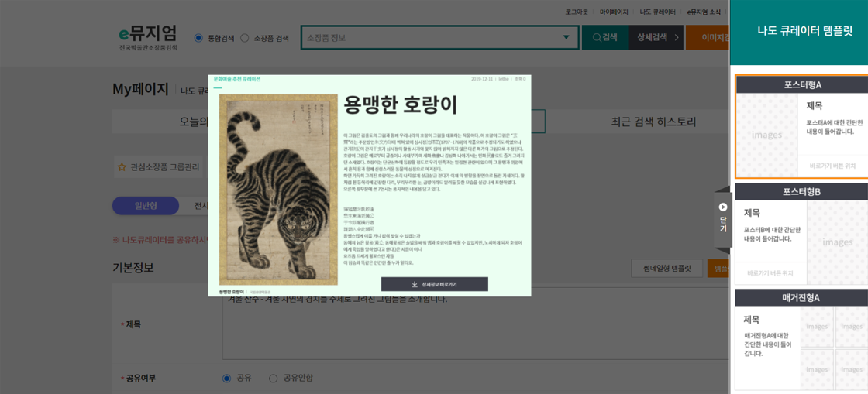Choose the 공유 radio option
Viewport: 868px width, 394px height.
(x=226, y=379)
